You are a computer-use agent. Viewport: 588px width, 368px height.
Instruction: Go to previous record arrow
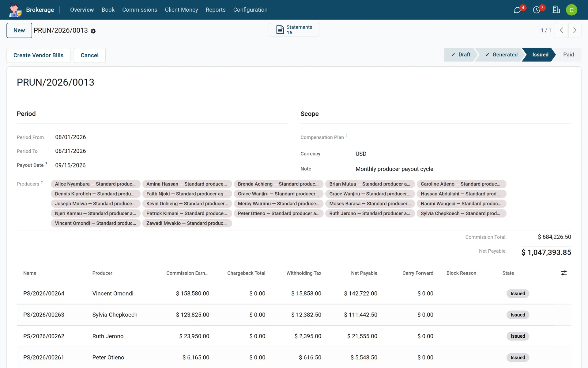pyautogui.click(x=561, y=30)
